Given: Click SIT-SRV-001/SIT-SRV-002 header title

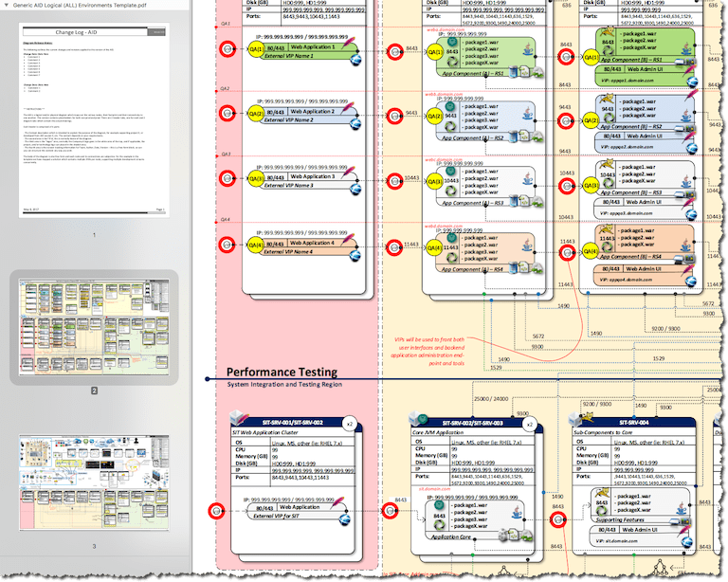Looking at the screenshot, I should (x=293, y=423).
